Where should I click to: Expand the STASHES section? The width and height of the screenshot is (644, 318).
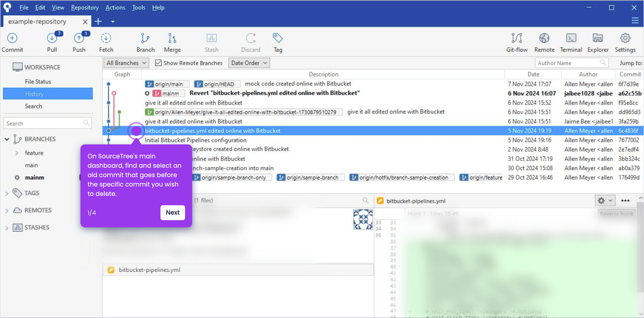(7, 228)
